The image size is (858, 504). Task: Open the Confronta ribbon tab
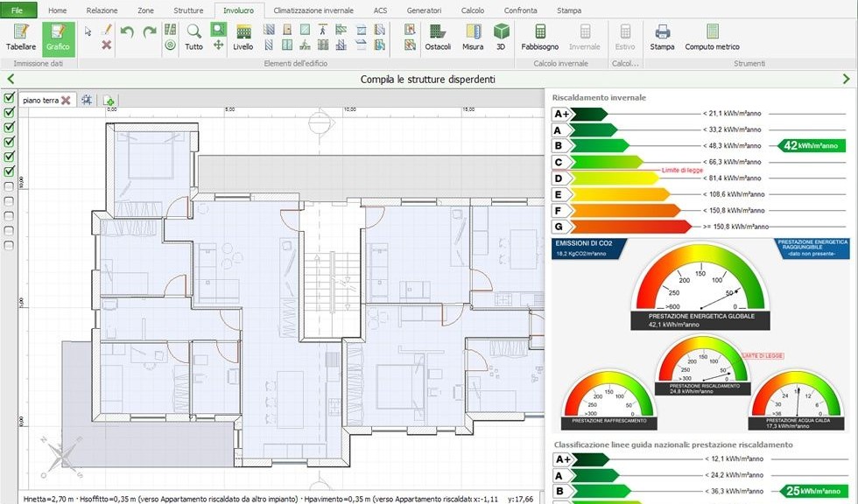click(x=520, y=10)
